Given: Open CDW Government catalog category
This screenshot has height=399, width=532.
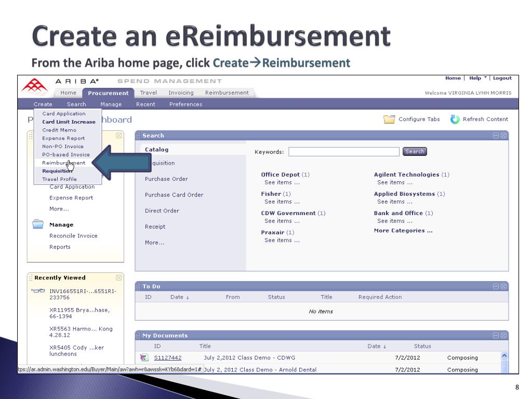Looking at the screenshot, I should [x=288, y=213].
